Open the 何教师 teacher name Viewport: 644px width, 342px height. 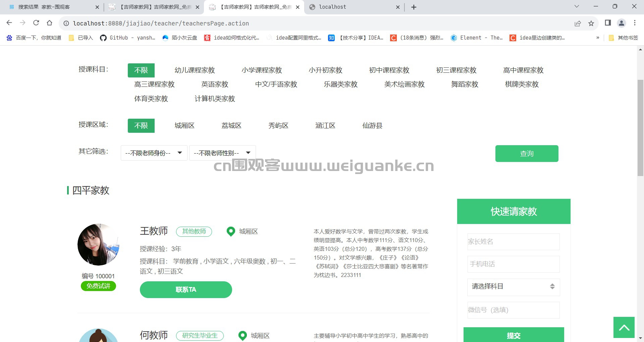pos(154,335)
